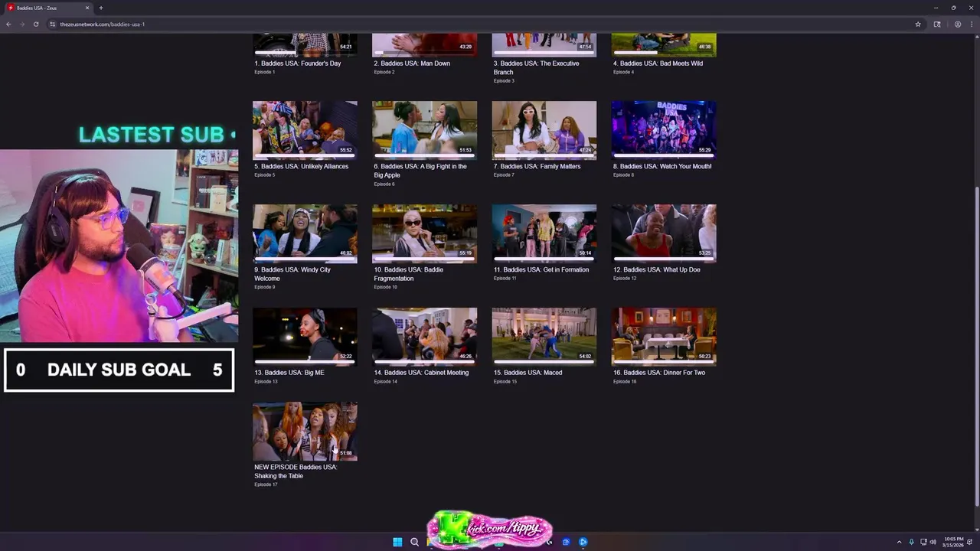
Task: Open Baddie Fragmentation episode thumbnail
Action: point(424,233)
